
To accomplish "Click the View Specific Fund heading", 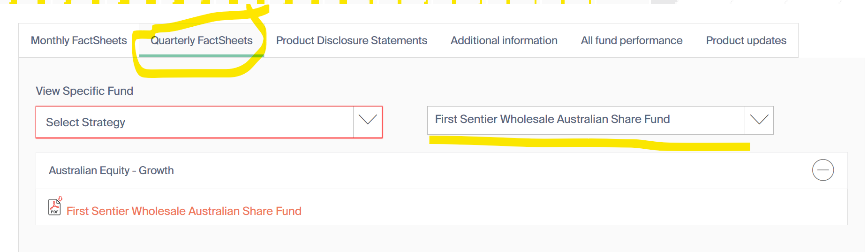I will [84, 91].
